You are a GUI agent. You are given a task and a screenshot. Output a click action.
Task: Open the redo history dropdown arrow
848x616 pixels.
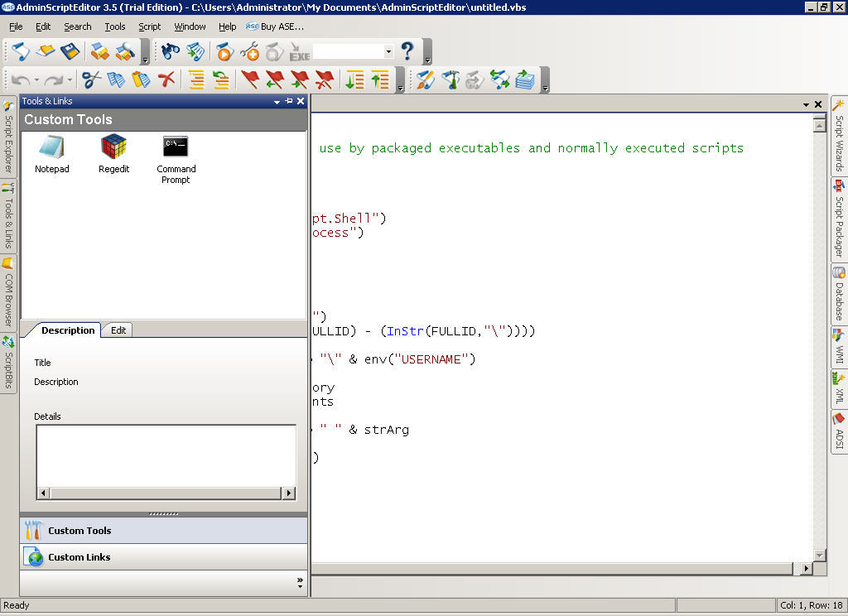70,80
